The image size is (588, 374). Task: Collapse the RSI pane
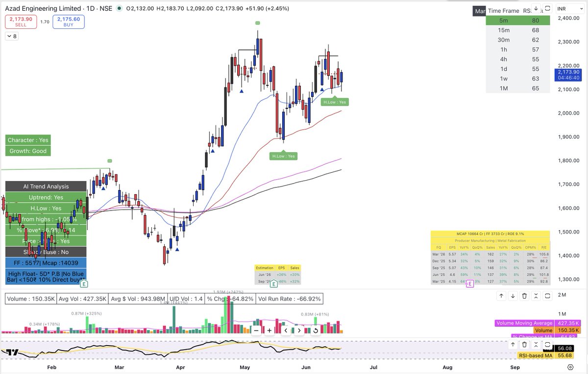click(x=536, y=344)
